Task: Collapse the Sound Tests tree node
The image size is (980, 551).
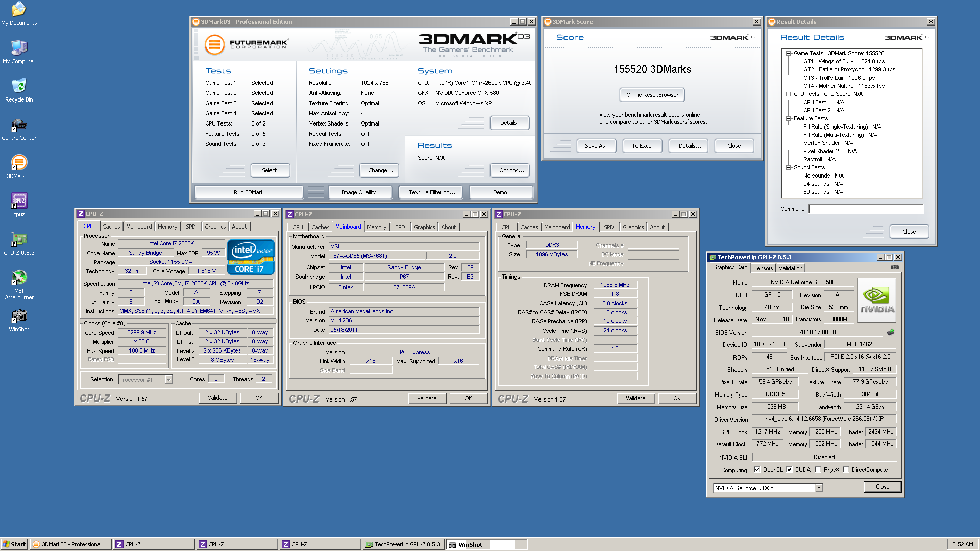Action: point(788,167)
